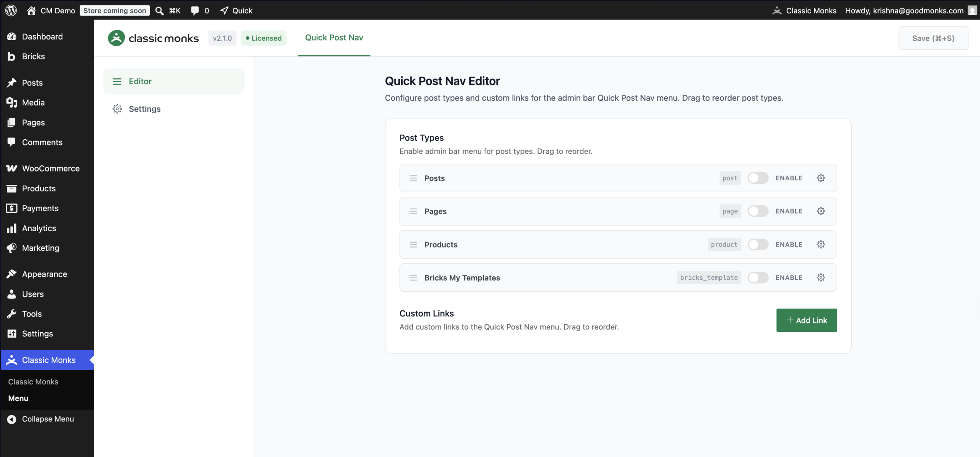Click the WooCommerce sidebar icon
This screenshot has width=980, height=457.
point(11,168)
